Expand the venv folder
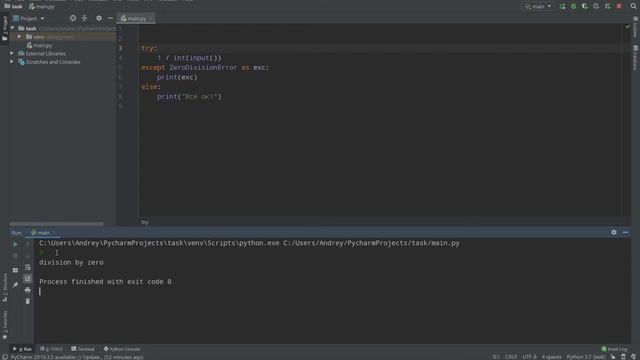The width and height of the screenshot is (640, 360). click(19, 37)
